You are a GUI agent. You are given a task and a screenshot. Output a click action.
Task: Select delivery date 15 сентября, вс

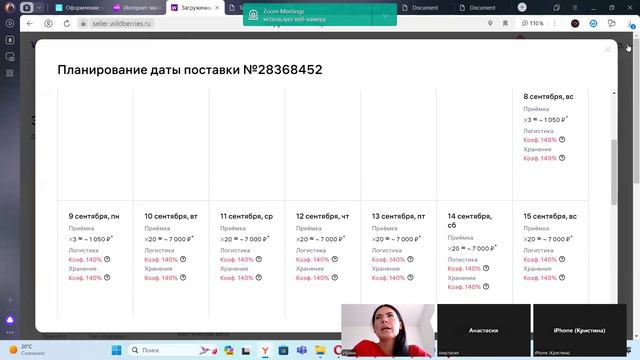pos(550,259)
